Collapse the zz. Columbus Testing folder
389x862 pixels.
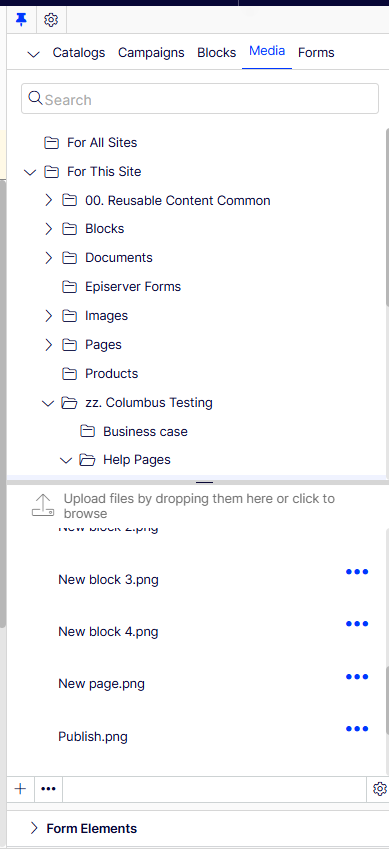coord(48,403)
